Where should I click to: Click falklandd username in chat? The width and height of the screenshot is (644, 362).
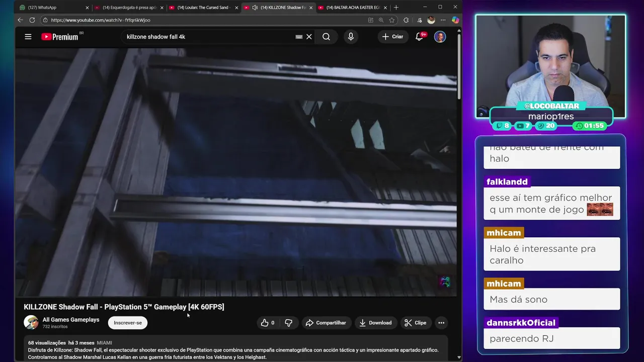click(507, 182)
